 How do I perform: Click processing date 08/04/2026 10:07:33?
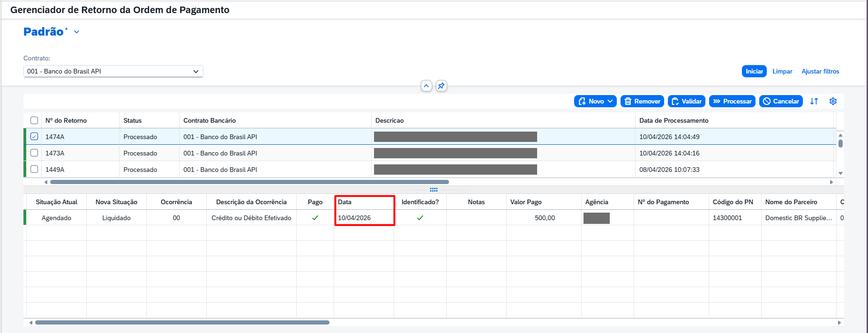click(x=669, y=170)
